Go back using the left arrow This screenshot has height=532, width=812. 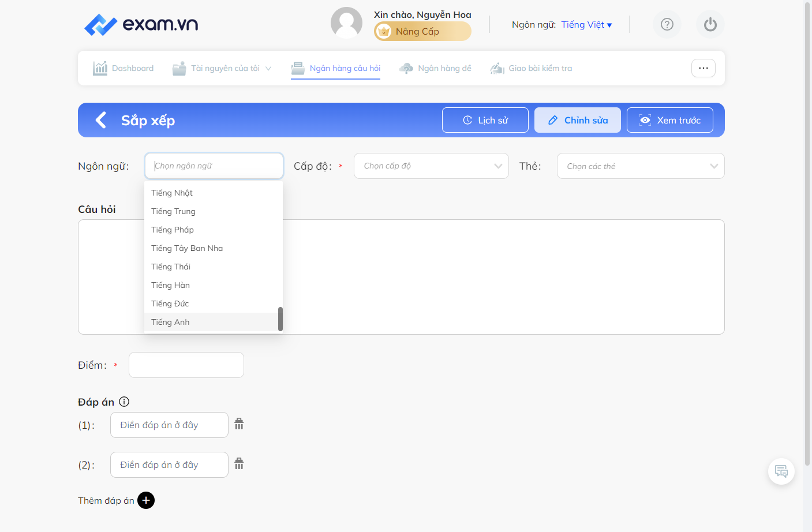(x=101, y=120)
